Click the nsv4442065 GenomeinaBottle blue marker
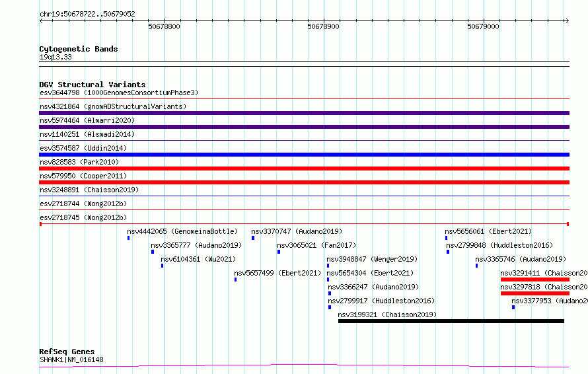This screenshot has width=588, height=374. click(x=129, y=238)
